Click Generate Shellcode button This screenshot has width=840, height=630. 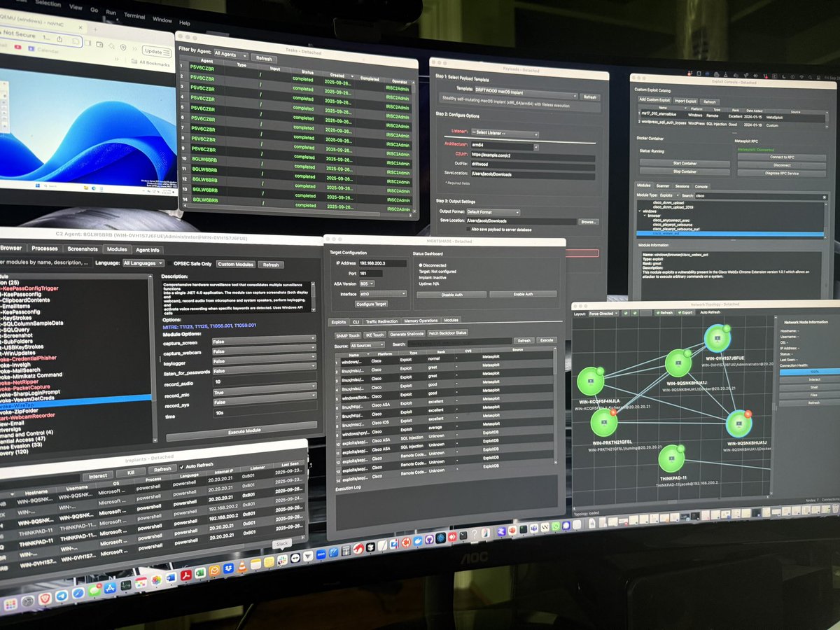click(407, 334)
